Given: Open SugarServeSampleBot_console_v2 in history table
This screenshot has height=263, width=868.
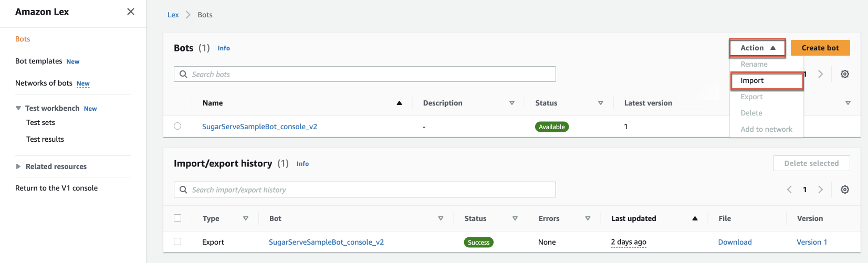Looking at the screenshot, I should coord(326,242).
